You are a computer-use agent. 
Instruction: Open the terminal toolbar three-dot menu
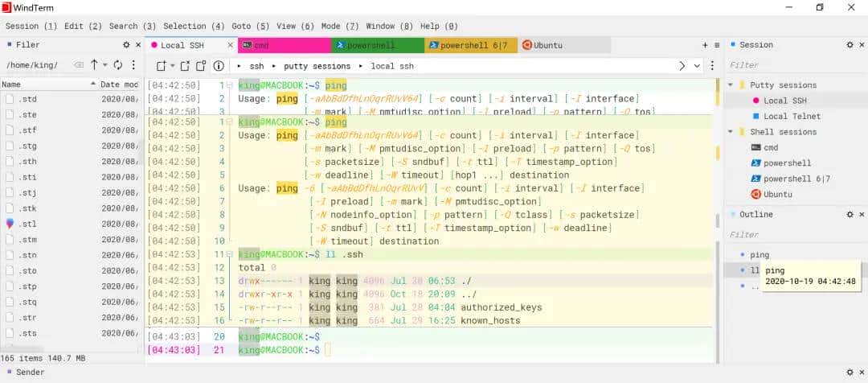(x=710, y=66)
